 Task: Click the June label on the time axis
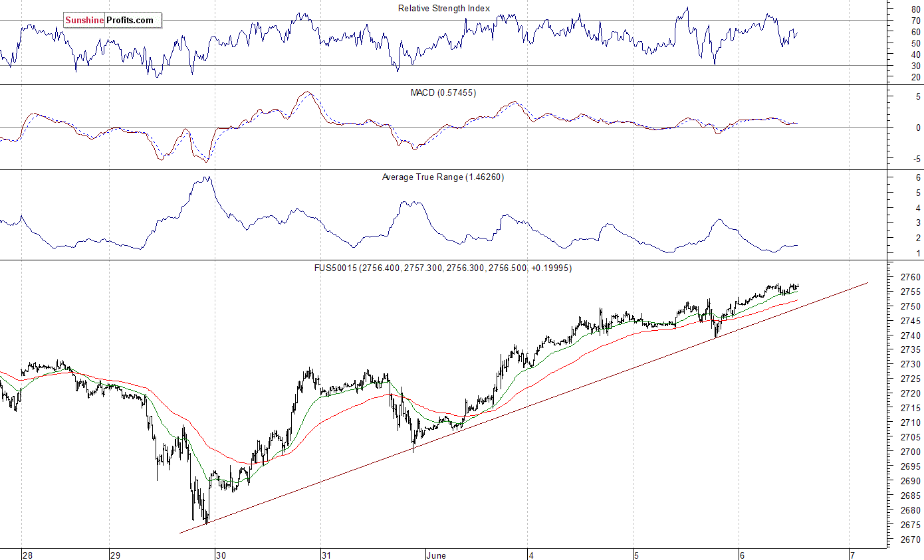click(437, 555)
